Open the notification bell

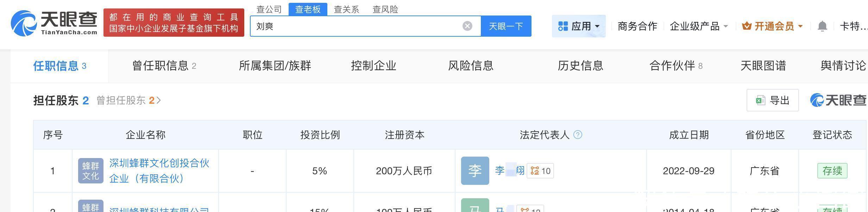point(822,26)
